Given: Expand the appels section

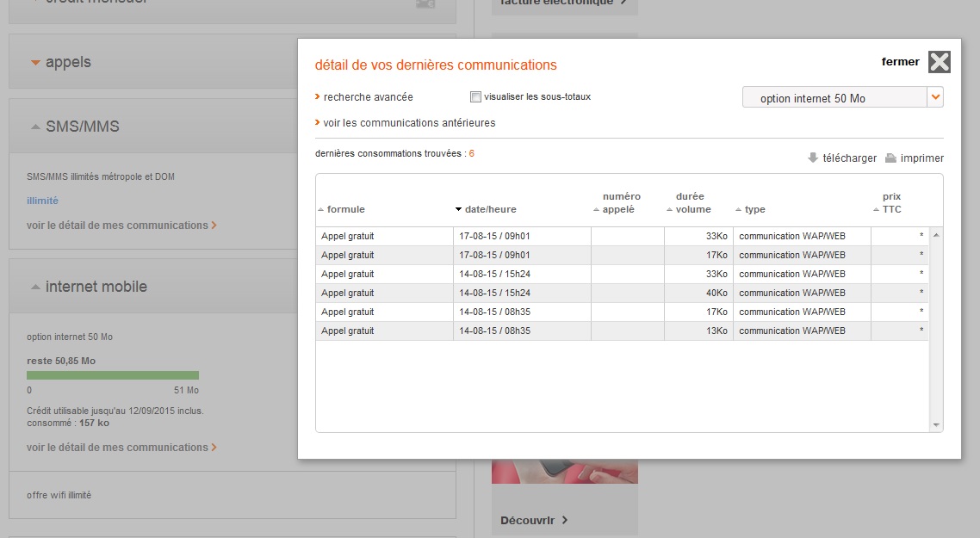Looking at the screenshot, I should pos(35,63).
